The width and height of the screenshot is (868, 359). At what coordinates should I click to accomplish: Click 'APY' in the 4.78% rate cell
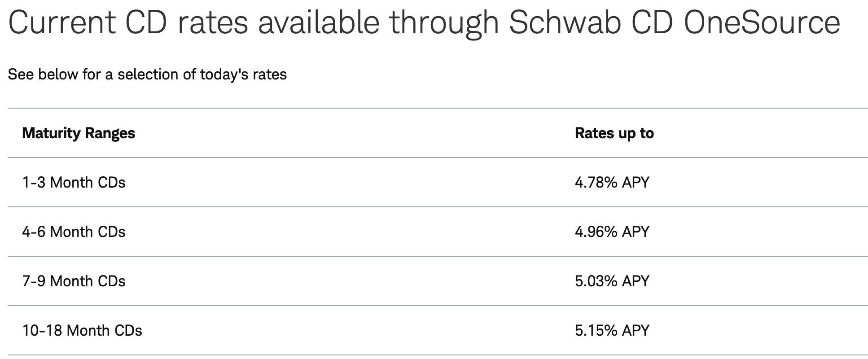(x=636, y=183)
